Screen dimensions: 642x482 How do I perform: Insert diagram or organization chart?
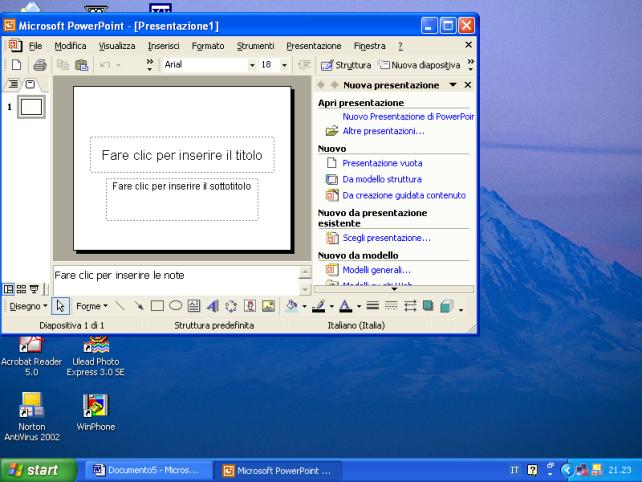(231, 306)
